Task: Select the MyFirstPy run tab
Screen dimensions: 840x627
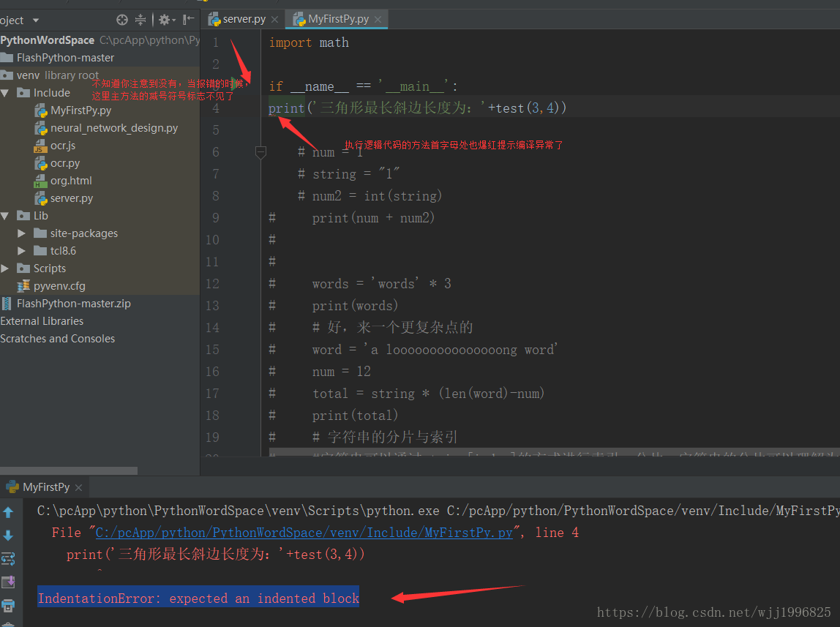Action: coord(45,487)
